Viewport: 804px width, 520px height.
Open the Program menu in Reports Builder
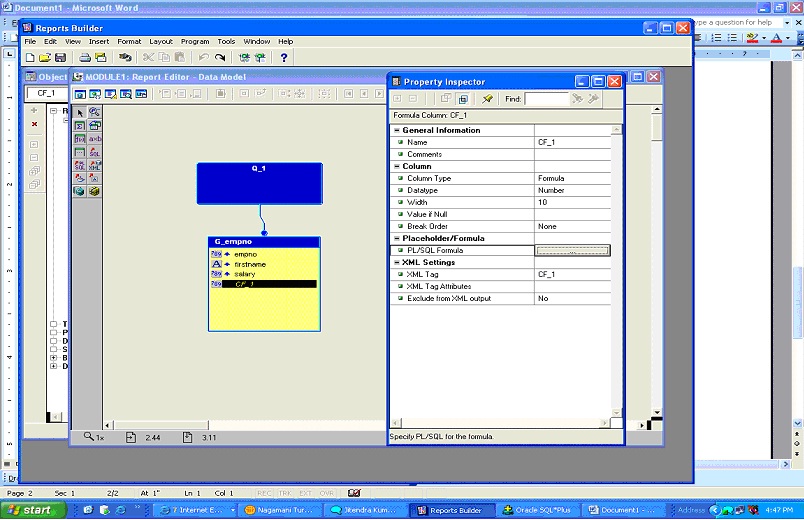coord(195,42)
